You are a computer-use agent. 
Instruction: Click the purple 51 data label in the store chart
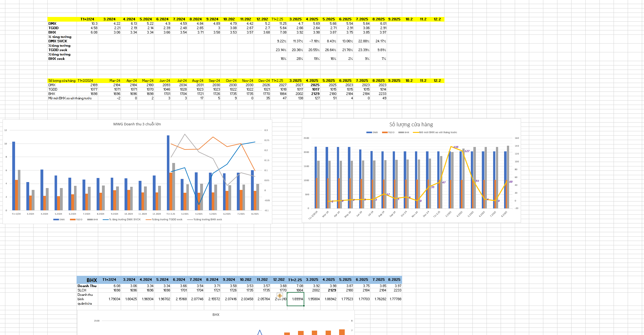pos(477,181)
